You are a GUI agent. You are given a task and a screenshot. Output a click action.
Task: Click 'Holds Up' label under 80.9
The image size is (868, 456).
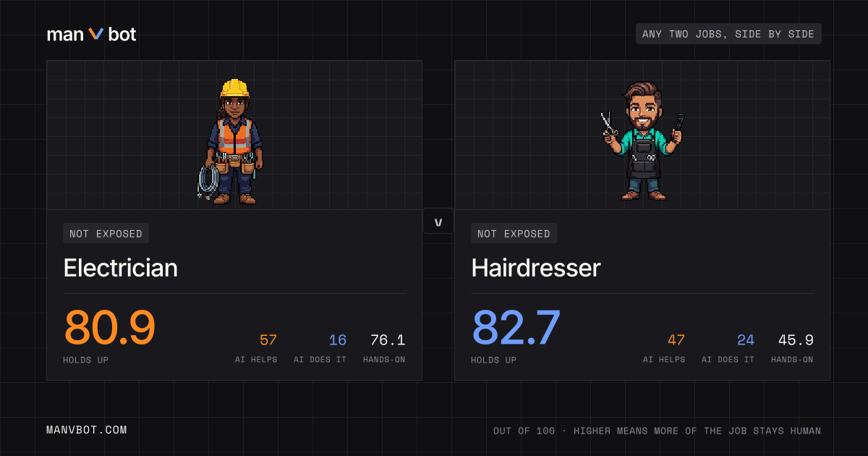coord(86,360)
